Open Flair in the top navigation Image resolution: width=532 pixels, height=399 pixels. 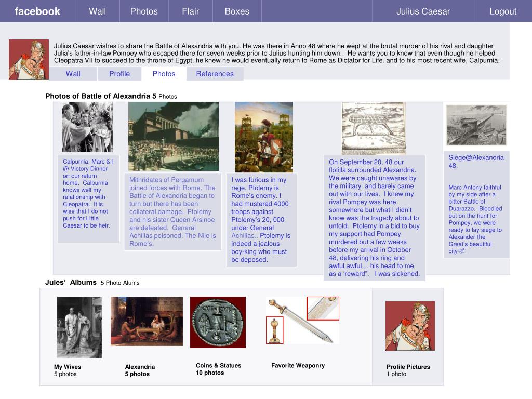[x=190, y=11]
